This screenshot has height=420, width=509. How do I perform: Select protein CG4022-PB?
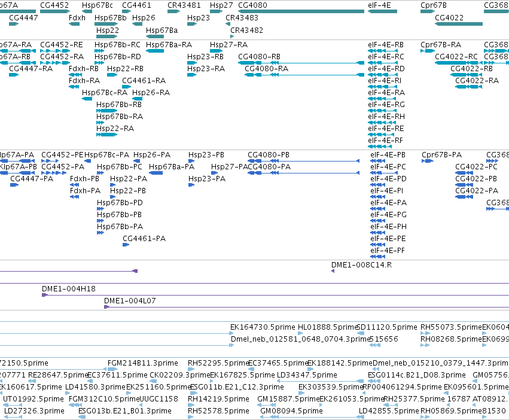pyautogui.click(x=476, y=179)
